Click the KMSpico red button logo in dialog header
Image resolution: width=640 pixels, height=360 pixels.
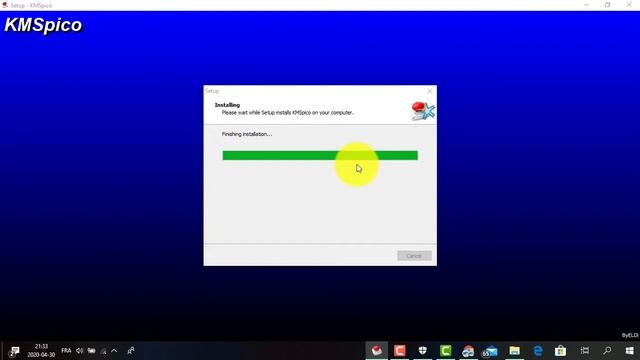(x=423, y=111)
